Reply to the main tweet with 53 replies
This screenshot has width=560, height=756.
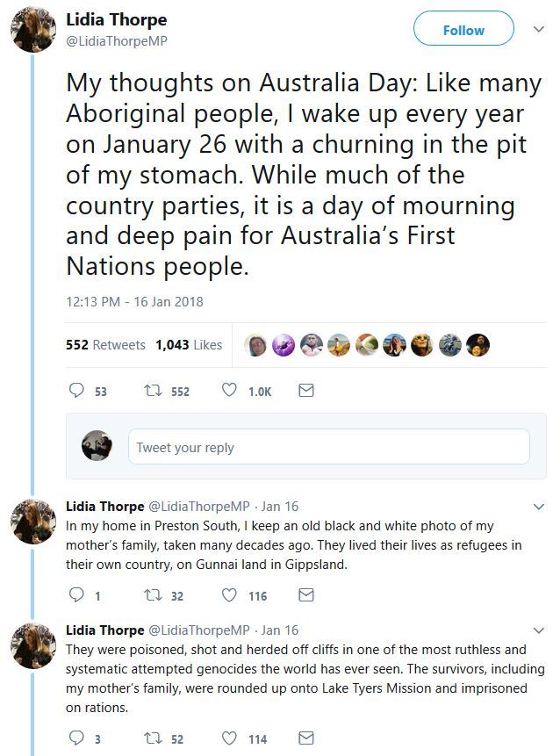coord(76,391)
